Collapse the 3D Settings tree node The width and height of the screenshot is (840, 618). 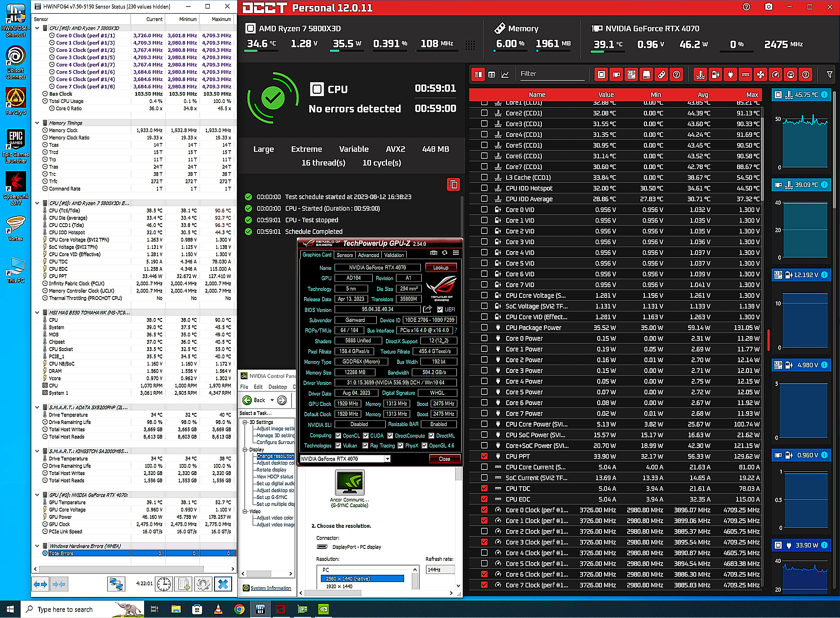(245, 422)
